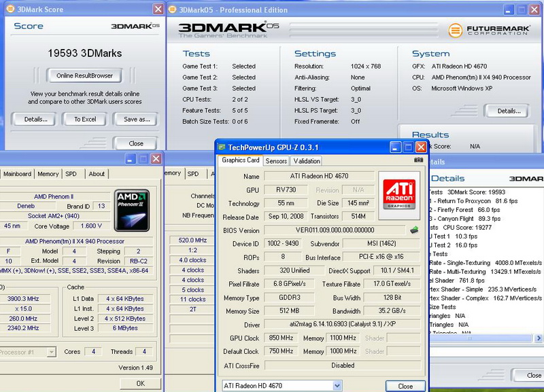Image resolution: width=544 pixels, height=392 pixels.
Task: Click the memory frequency 520.0 MHz value
Action: (192, 240)
